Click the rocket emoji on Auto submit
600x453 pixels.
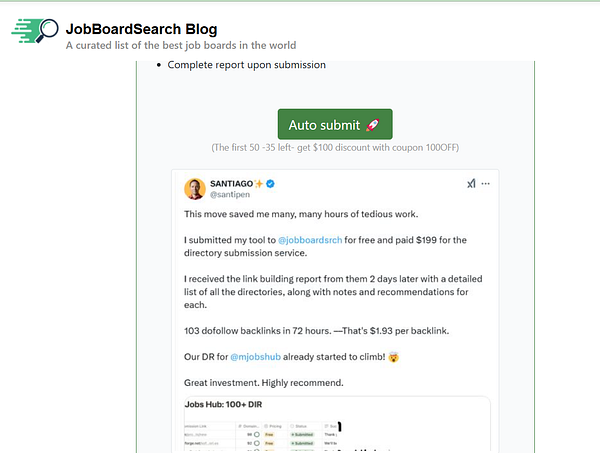click(374, 125)
